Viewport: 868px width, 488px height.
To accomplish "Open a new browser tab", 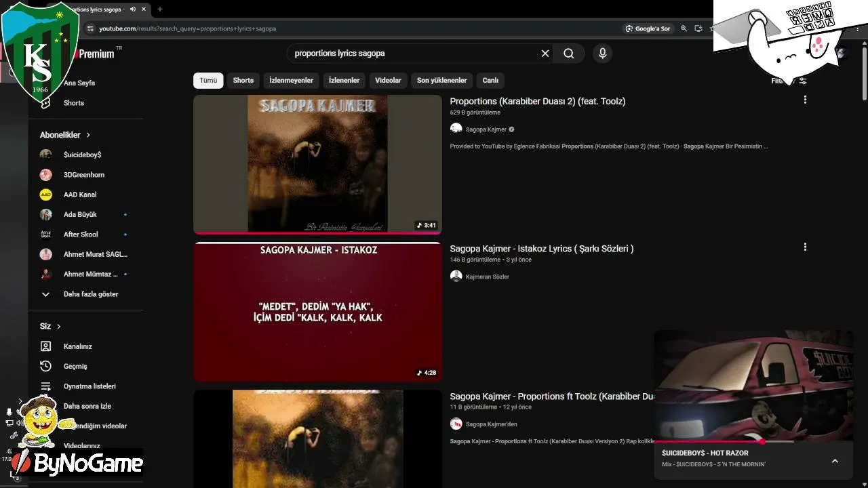I will point(160,9).
